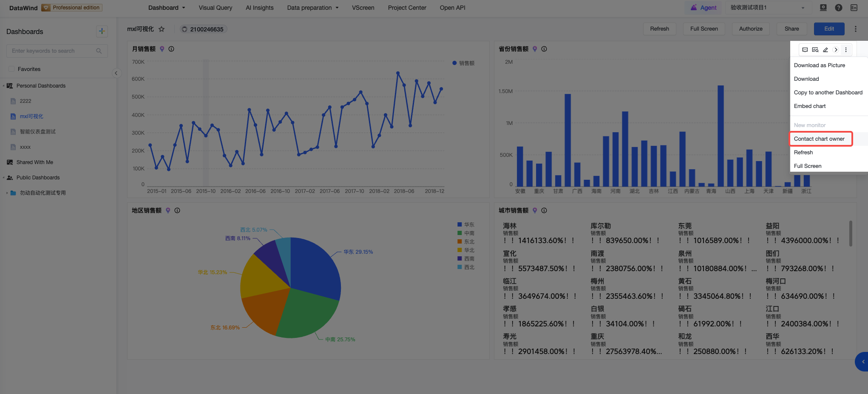Click the add dashboard plus icon
868x394 pixels.
(x=102, y=31)
